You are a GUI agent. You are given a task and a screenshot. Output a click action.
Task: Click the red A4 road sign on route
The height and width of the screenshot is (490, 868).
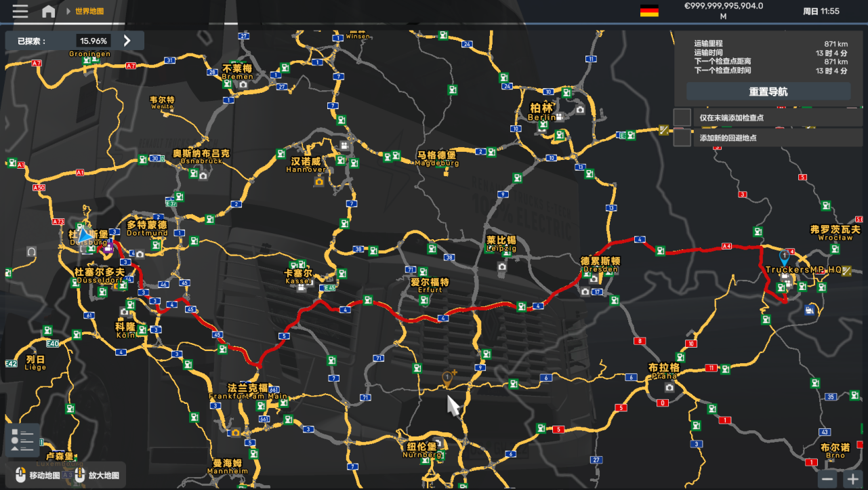pos(727,246)
